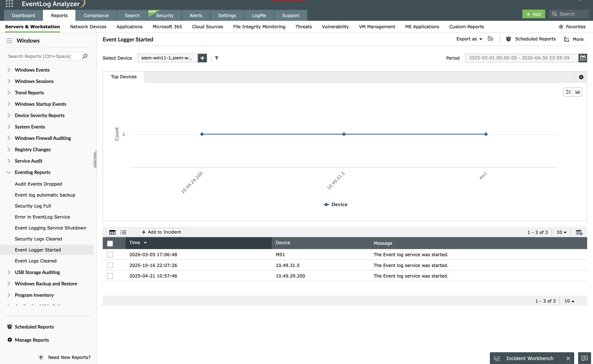Click the export history icon beside Export as
Image resolution: width=593 pixels, height=364 pixels.
click(x=490, y=39)
